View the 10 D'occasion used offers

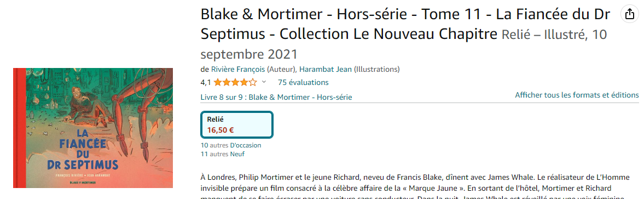tap(231, 145)
